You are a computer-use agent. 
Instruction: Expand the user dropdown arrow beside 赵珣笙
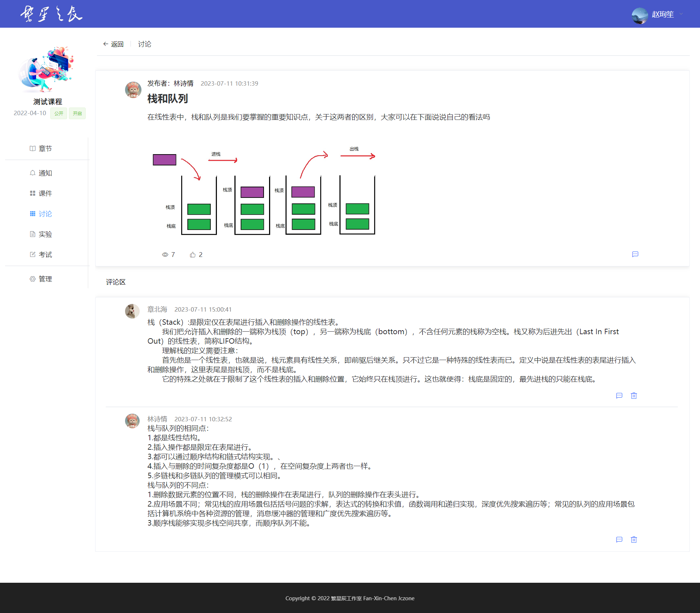tap(681, 14)
